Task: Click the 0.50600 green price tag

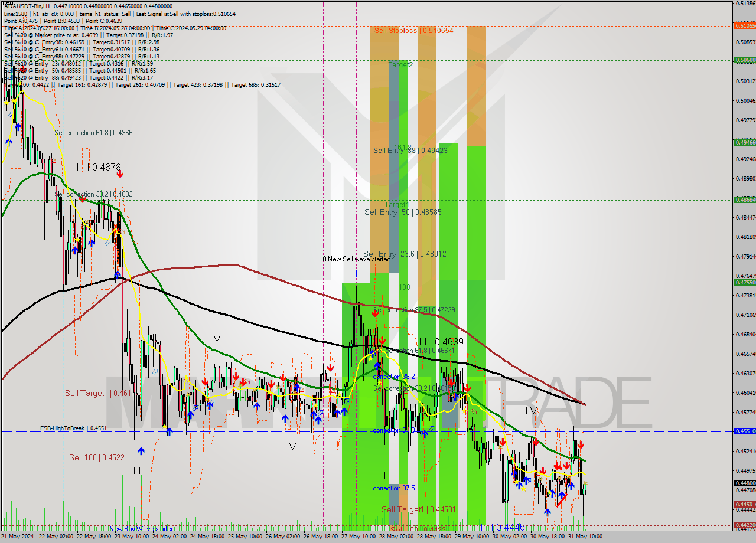Action: 744,60
